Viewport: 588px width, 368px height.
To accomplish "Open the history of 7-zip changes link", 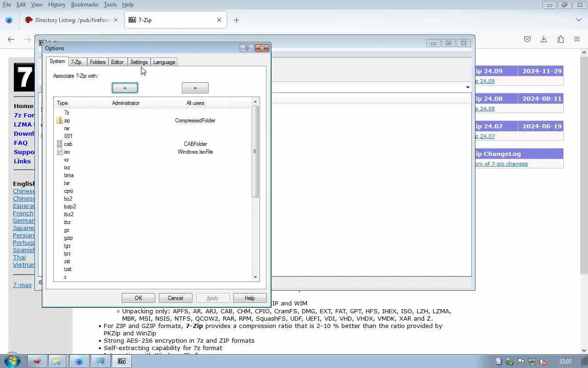I will [x=501, y=164].
